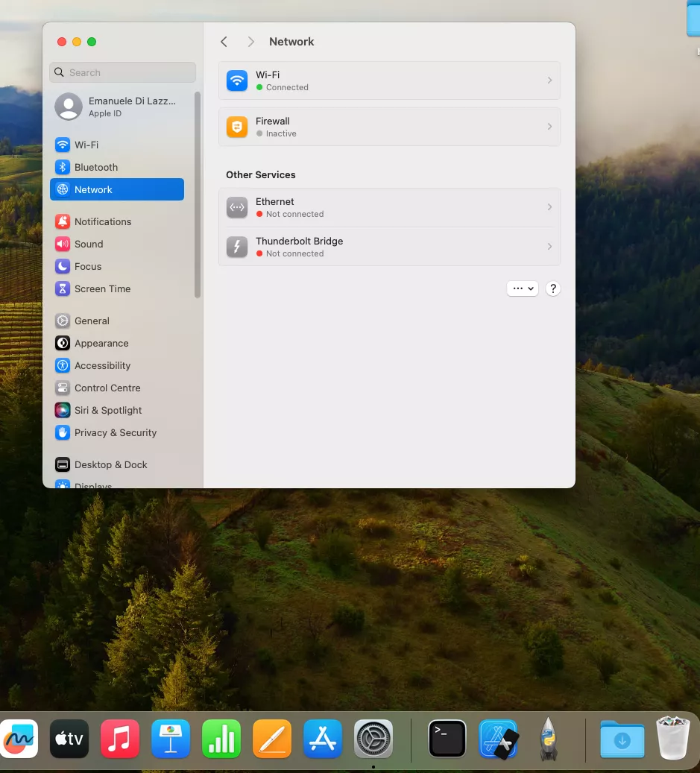Open Privacy & Security settings
The width and height of the screenshot is (700, 773).
(115, 432)
